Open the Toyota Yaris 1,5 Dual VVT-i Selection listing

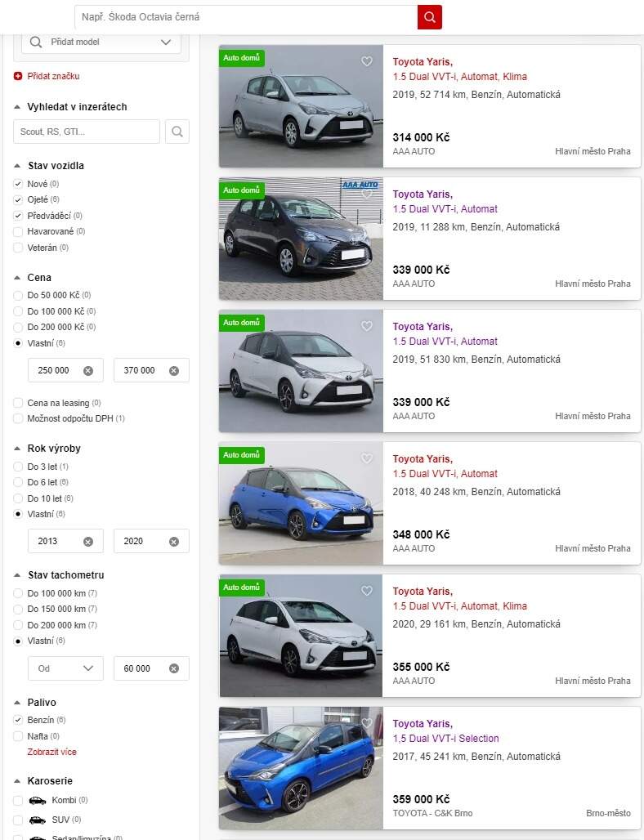pyautogui.click(x=445, y=731)
